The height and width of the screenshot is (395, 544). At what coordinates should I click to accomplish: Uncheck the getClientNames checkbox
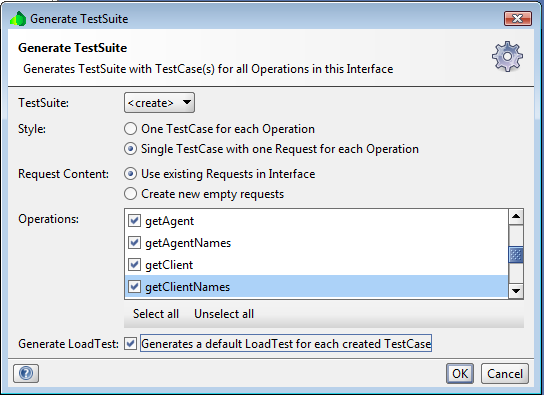[134, 286]
